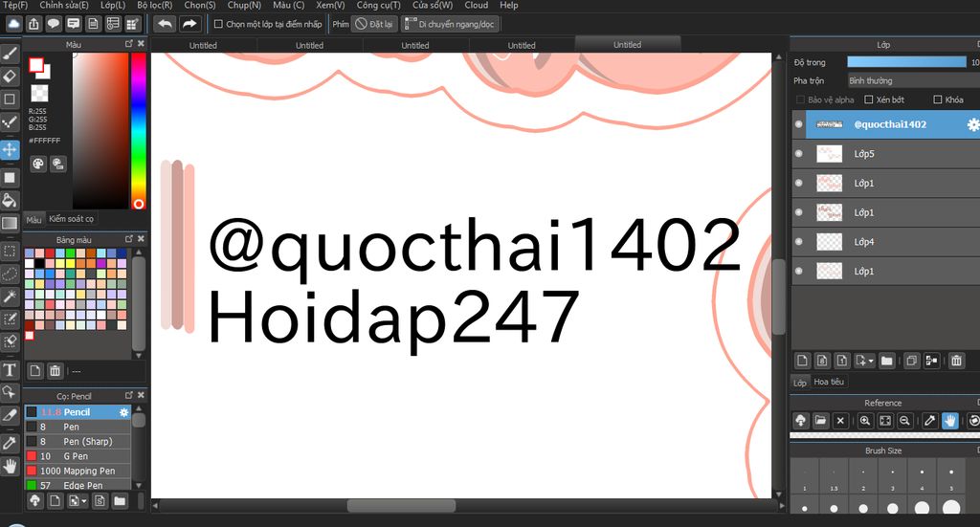Click the Redo arrow
Screen dimensions: 980x527
[x=189, y=24]
